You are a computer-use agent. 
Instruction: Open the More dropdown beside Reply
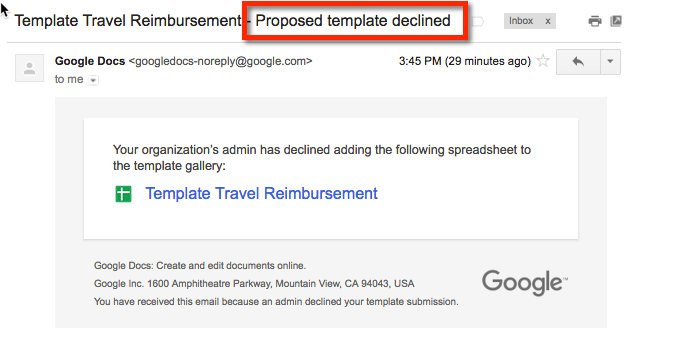pos(610,62)
